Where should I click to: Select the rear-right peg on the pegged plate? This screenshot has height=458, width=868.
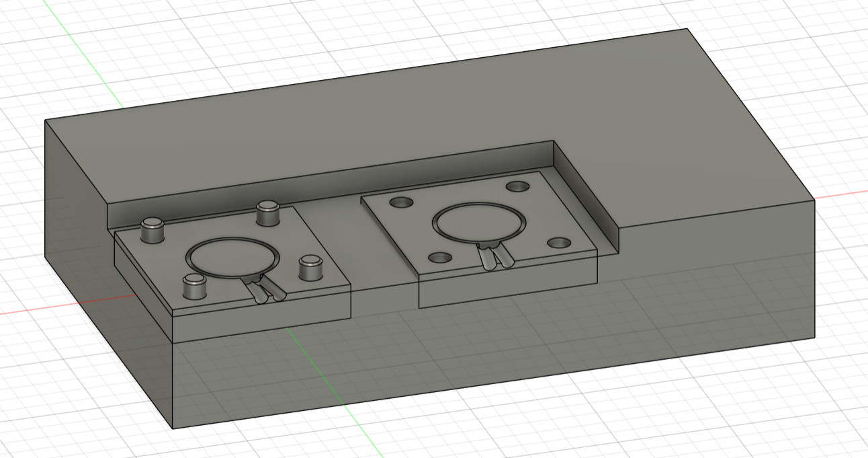tap(268, 213)
